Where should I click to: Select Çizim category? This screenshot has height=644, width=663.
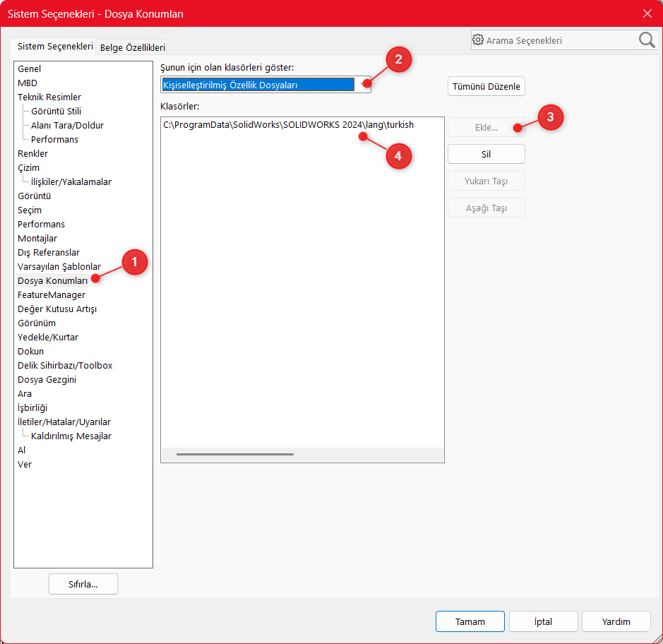[x=29, y=168]
